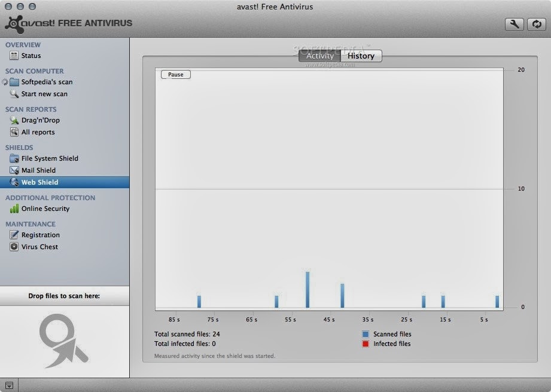Click the red Infected files legend swatch
Image resolution: width=551 pixels, height=392 pixels.
point(366,344)
